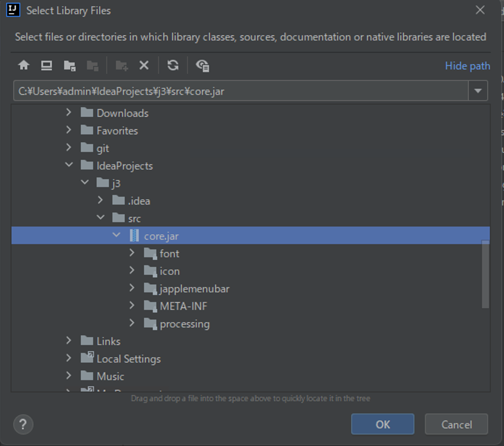The width and height of the screenshot is (504, 446).
Task: Expand the .idea folder
Action: pos(100,200)
